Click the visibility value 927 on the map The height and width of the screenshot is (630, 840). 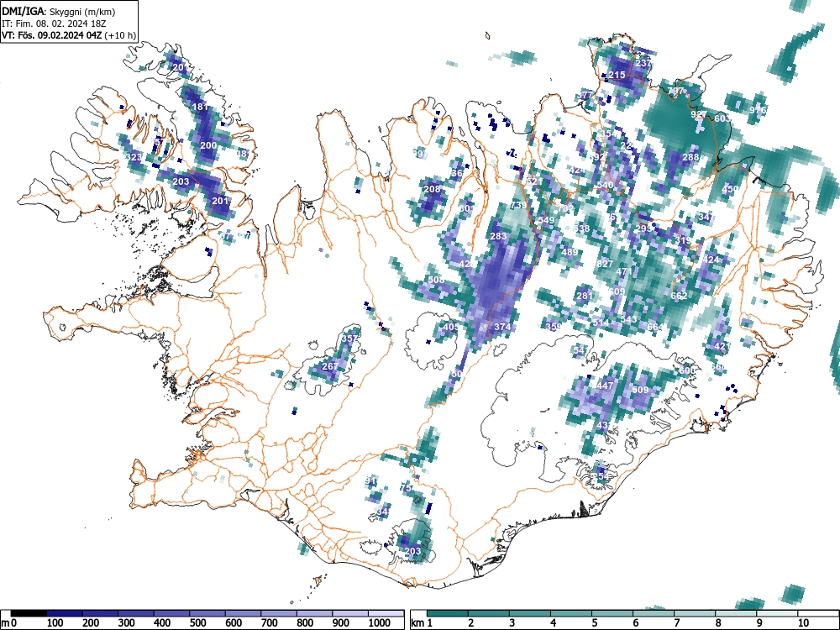tap(699, 114)
